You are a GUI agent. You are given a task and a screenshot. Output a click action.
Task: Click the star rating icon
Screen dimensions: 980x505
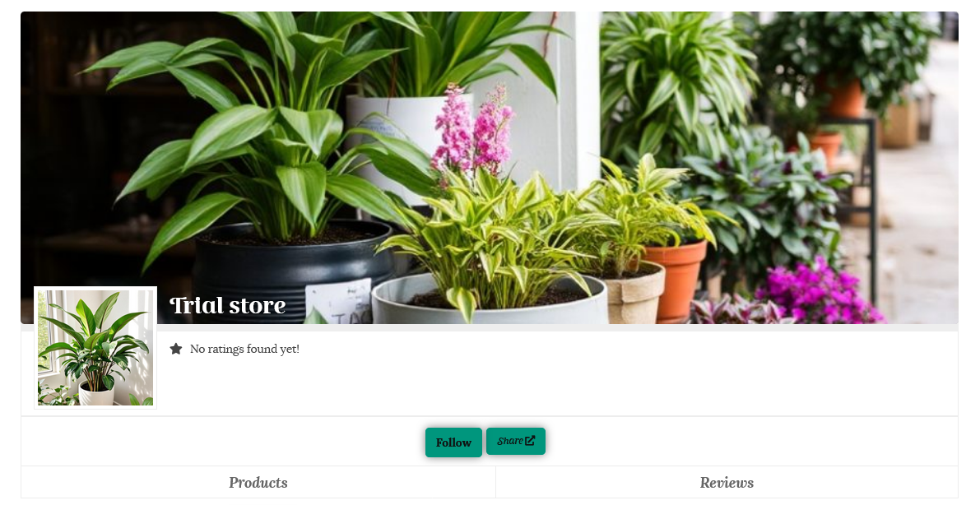[x=176, y=349]
